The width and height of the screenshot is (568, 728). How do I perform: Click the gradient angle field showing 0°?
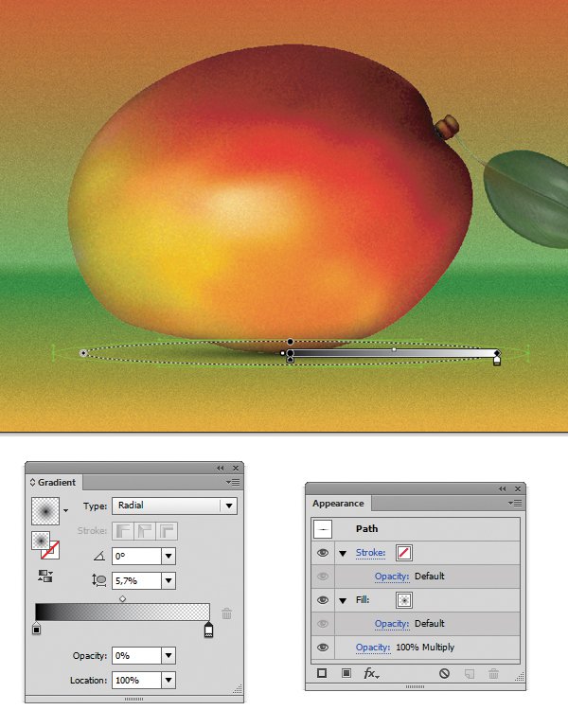(x=136, y=556)
